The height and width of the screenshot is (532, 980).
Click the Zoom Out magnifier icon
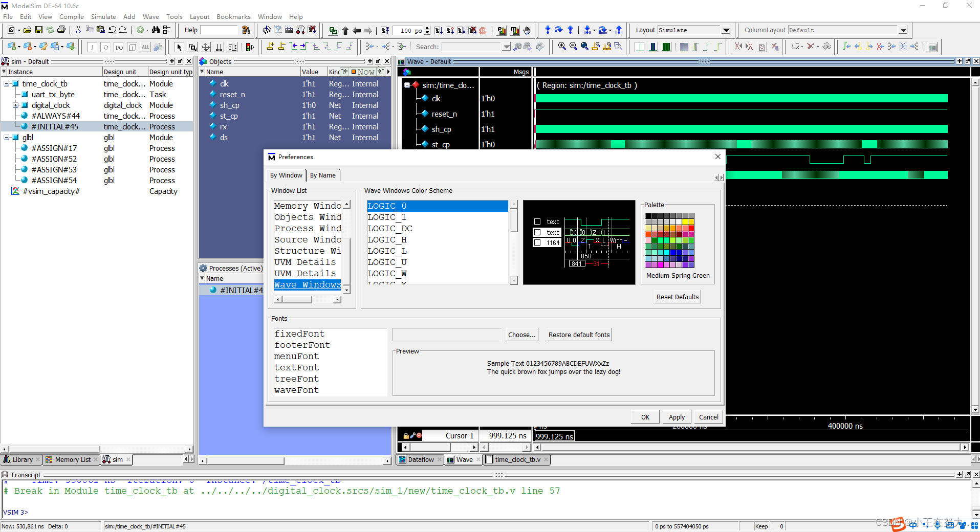pos(573,46)
